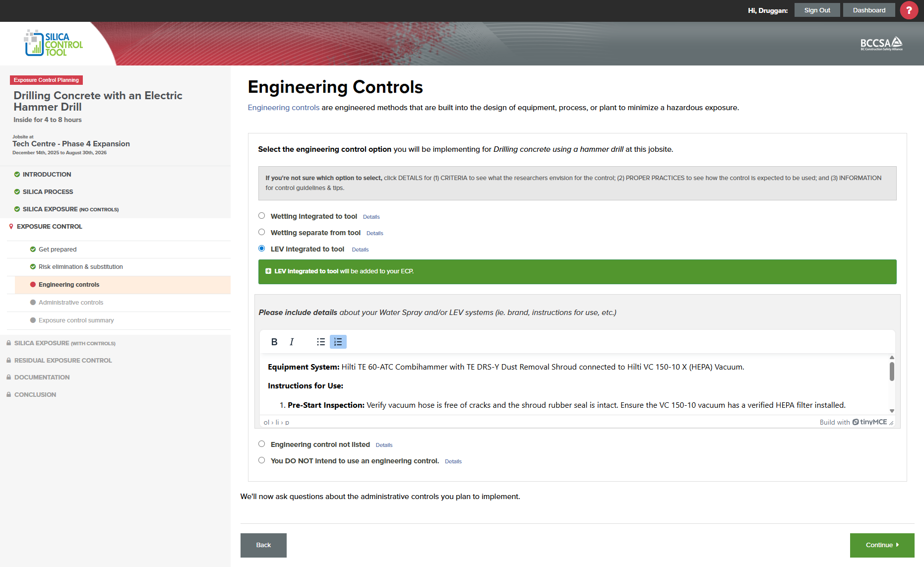Click the Silica Control Tool logo
The width and height of the screenshot is (924, 567).
(x=52, y=43)
